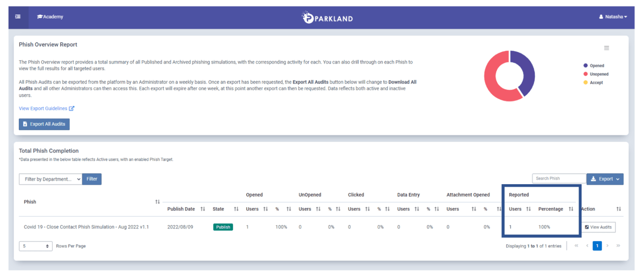Open the Academy graduation cap link
Image resolution: width=644 pixels, height=278 pixels.
coord(50,17)
